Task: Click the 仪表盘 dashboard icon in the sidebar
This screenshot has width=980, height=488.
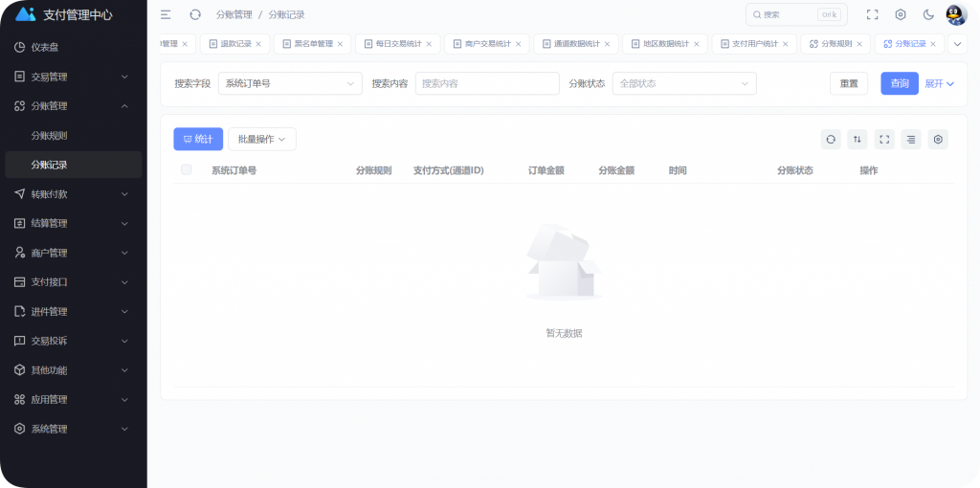Action: coord(19,48)
